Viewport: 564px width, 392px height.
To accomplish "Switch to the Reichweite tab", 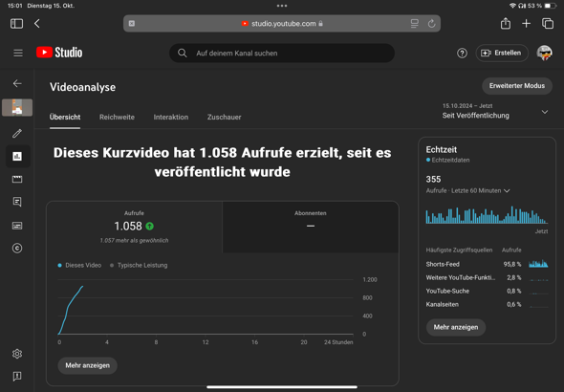I will click(x=117, y=118).
